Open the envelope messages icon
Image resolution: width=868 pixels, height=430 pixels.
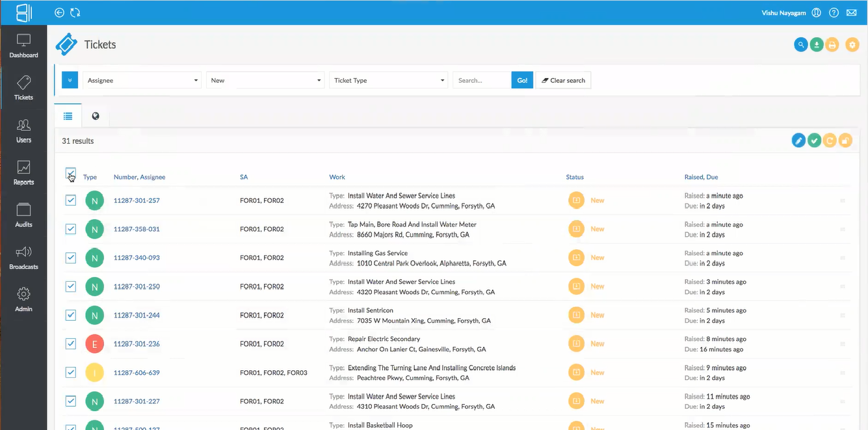pyautogui.click(x=851, y=12)
